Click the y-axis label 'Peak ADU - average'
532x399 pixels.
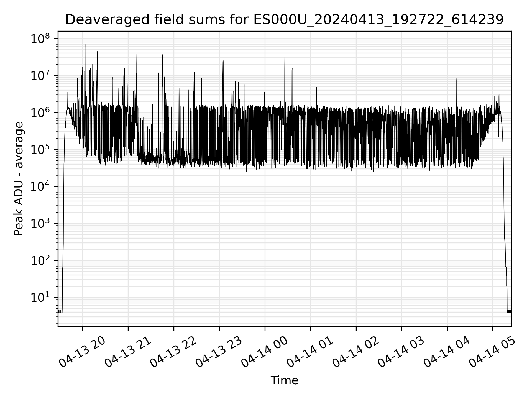pyautogui.click(x=19, y=179)
